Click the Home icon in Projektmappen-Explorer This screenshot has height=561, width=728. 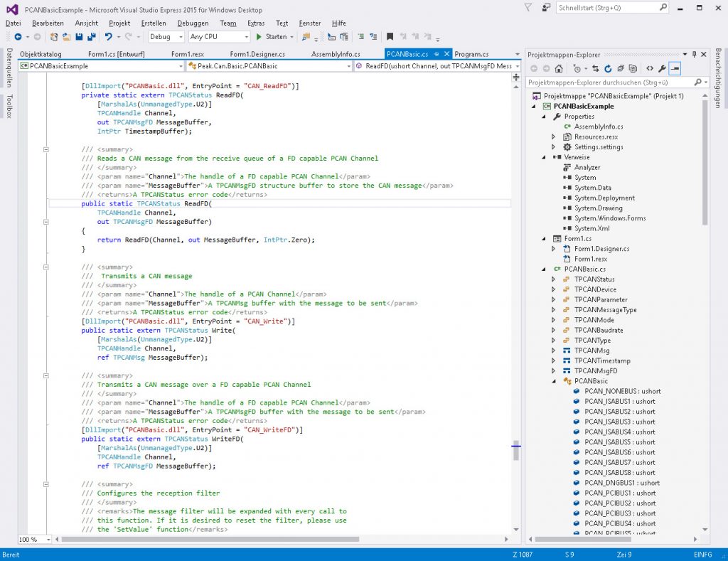click(x=560, y=69)
